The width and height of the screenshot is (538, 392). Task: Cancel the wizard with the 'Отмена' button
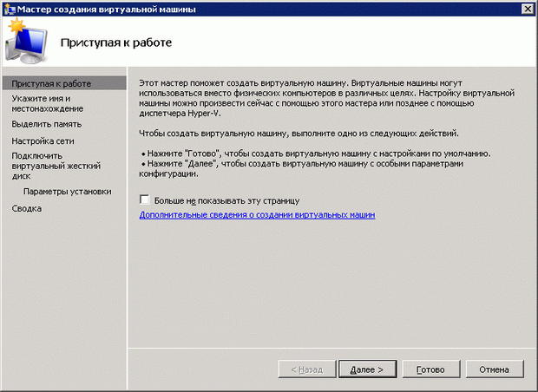coord(494,369)
